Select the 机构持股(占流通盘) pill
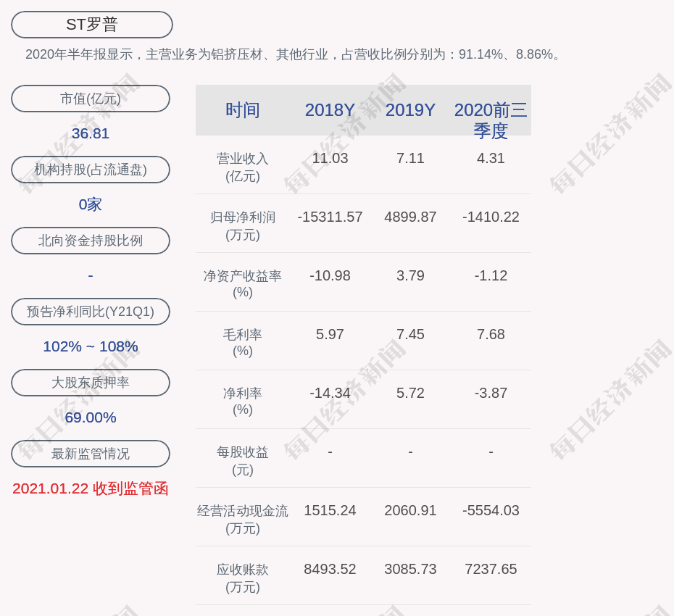Screen dimensions: 674x616 point(91,170)
